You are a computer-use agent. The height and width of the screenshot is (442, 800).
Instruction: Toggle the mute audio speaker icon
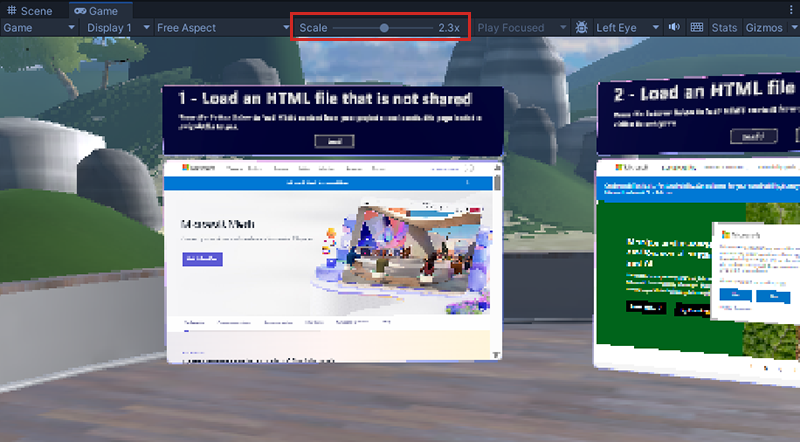point(674,27)
